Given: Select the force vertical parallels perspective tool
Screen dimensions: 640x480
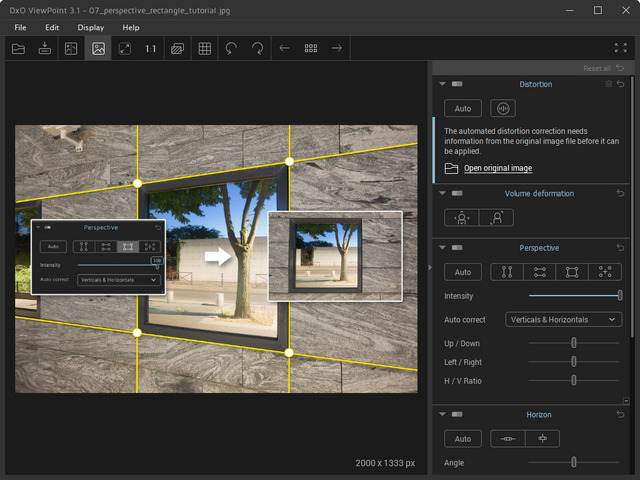Looking at the screenshot, I should pos(505,272).
